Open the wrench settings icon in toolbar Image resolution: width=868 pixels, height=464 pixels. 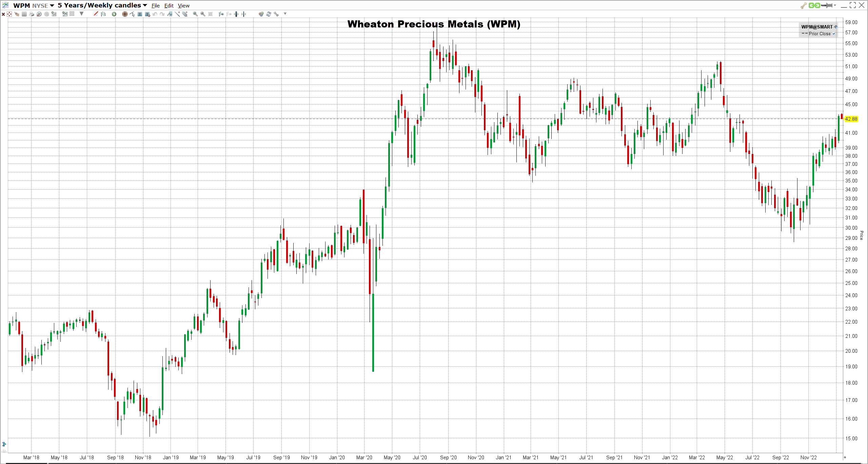click(276, 14)
